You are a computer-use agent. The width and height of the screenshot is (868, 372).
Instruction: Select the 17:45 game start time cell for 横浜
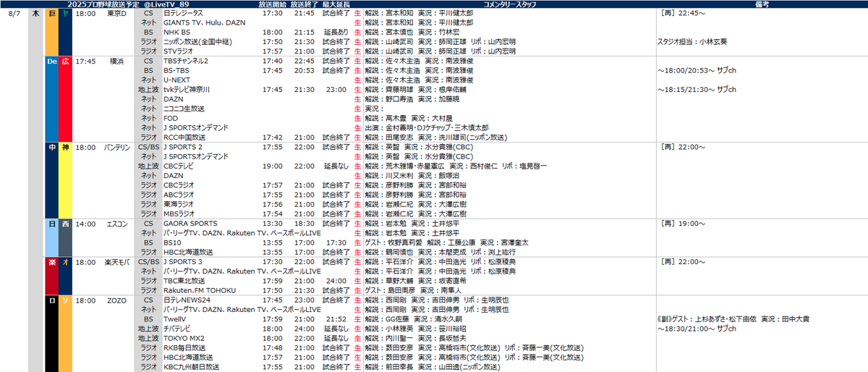(x=85, y=61)
